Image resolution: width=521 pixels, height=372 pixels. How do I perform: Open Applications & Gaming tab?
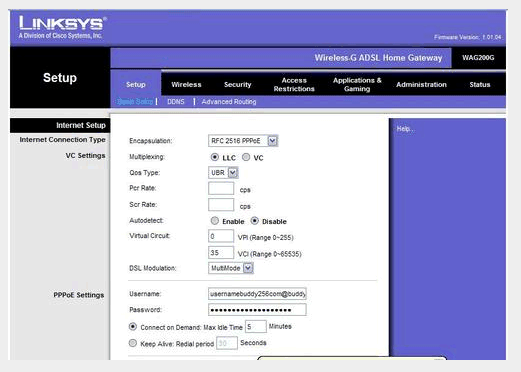(357, 85)
